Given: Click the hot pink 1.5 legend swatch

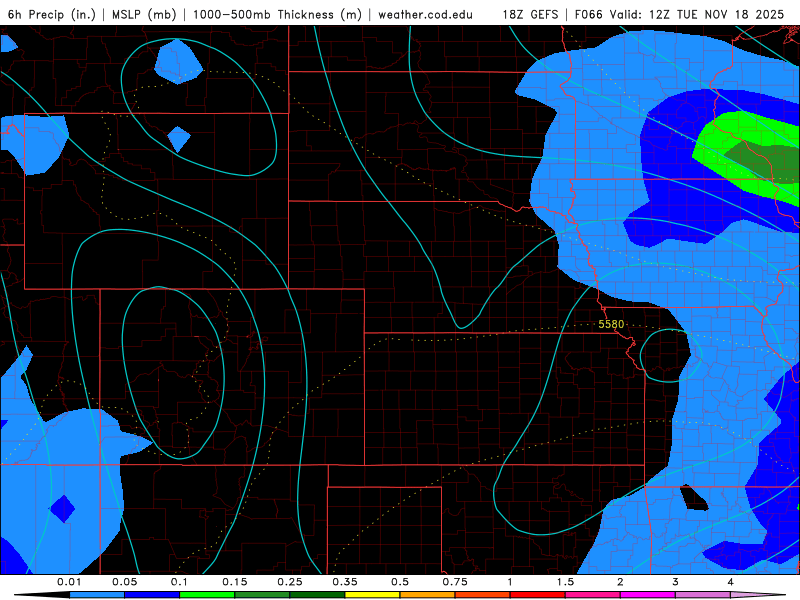Looking at the screenshot, I should point(593,595).
